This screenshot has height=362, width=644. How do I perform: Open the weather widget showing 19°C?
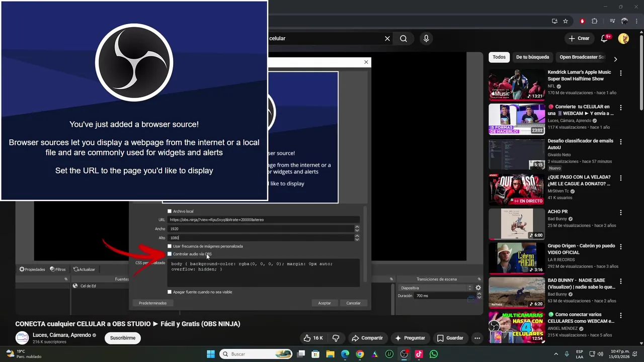tap(23, 354)
